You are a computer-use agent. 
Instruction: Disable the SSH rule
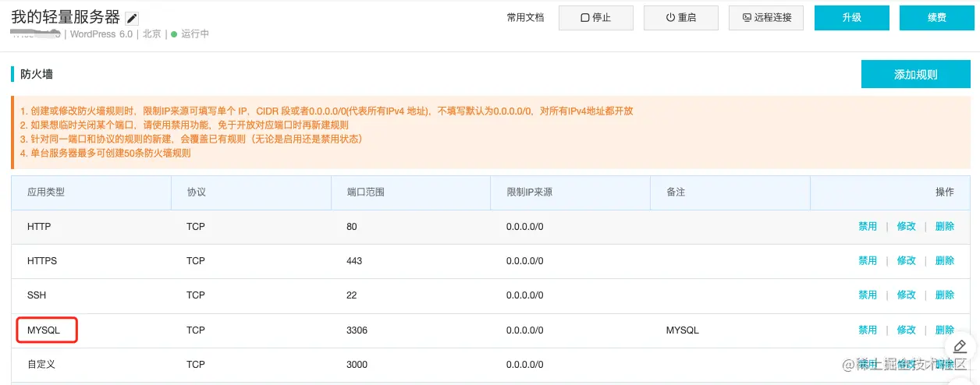(x=868, y=295)
